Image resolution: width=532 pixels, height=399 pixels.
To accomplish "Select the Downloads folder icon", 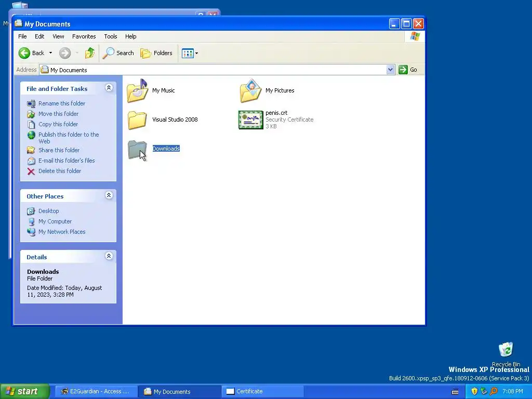I will pyautogui.click(x=137, y=149).
